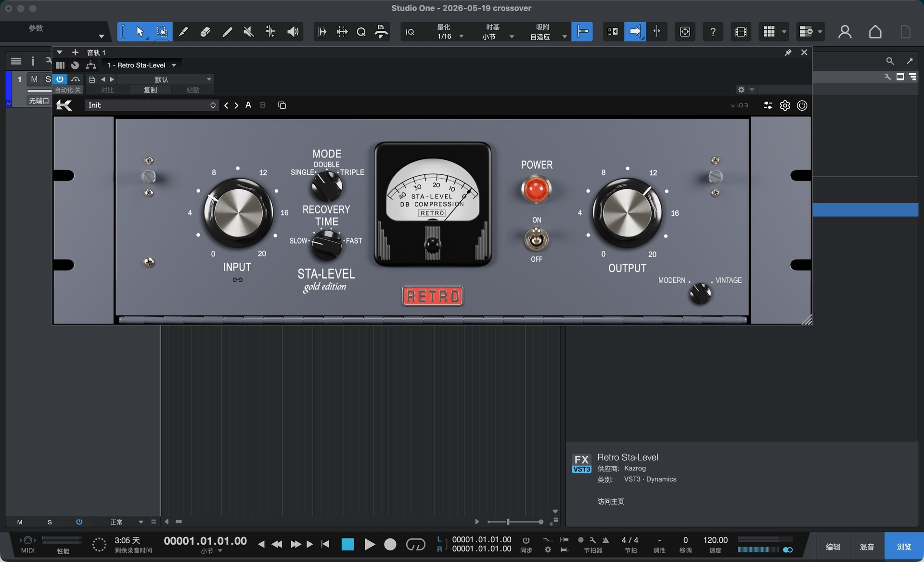Select state A for comparison

pos(248,105)
